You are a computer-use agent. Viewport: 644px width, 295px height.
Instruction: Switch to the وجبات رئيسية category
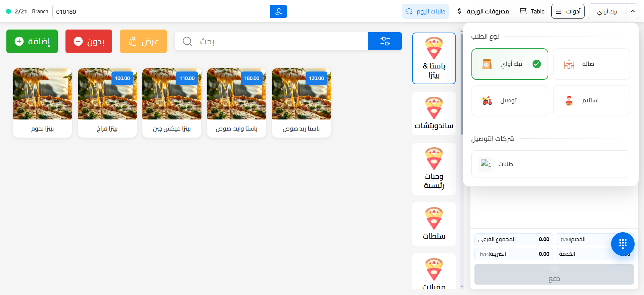tap(434, 169)
